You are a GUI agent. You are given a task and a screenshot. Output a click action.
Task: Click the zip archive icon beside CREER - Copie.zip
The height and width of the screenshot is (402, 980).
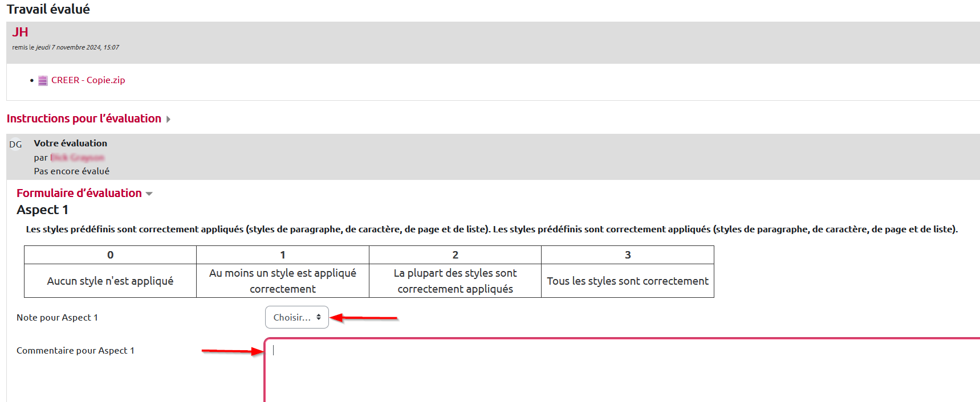[43, 81]
